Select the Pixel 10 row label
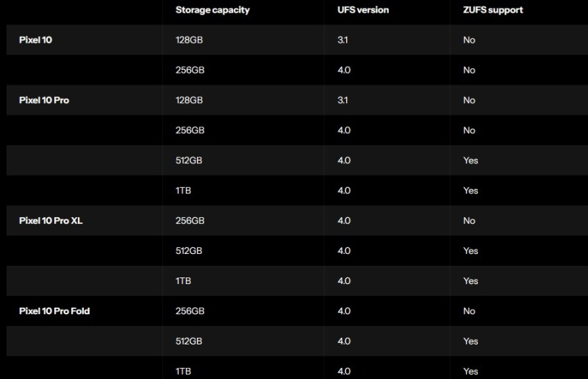 tap(35, 40)
